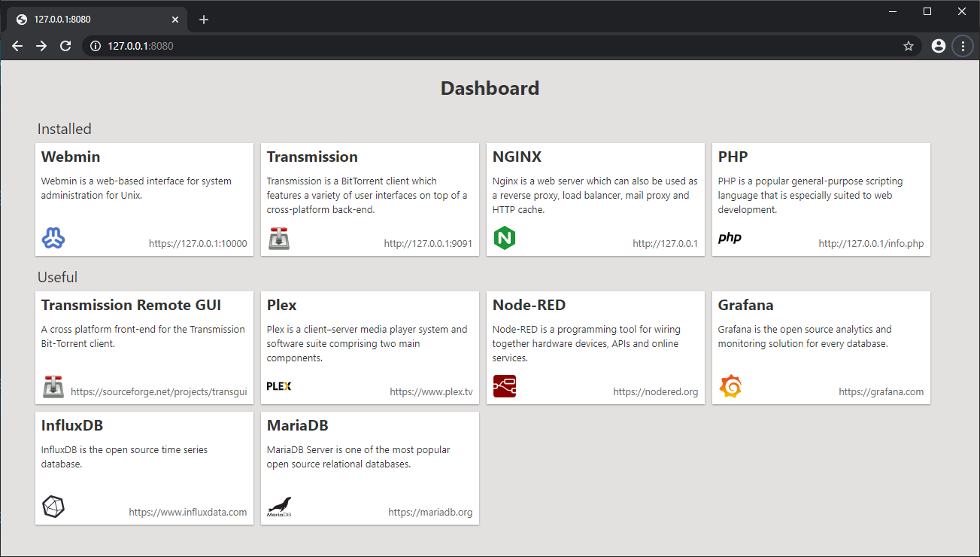Open the https://mariadb.org link

coord(430,513)
